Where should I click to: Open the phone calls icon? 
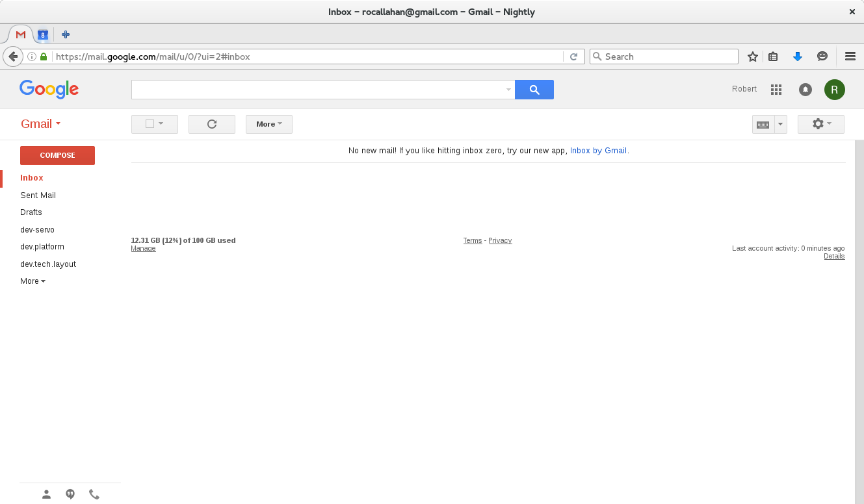point(94,494)
